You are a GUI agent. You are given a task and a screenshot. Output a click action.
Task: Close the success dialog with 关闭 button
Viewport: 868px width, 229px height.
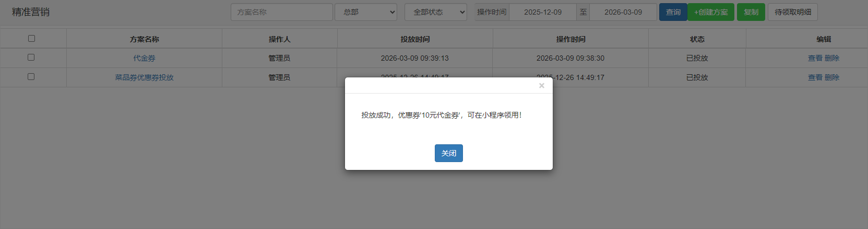(x=448, y=153)
